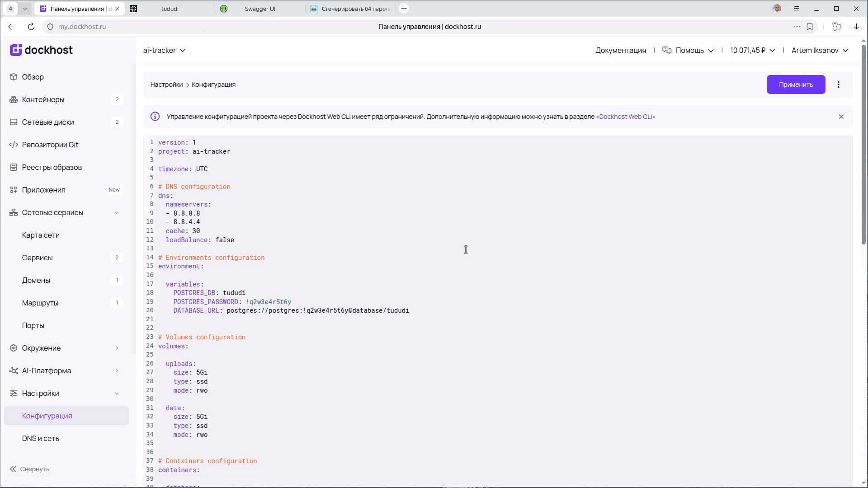This screenshot has width=868, height=488.
Task: Open the ai-tracker project dropdown
Action: click(x=165, y=50)
